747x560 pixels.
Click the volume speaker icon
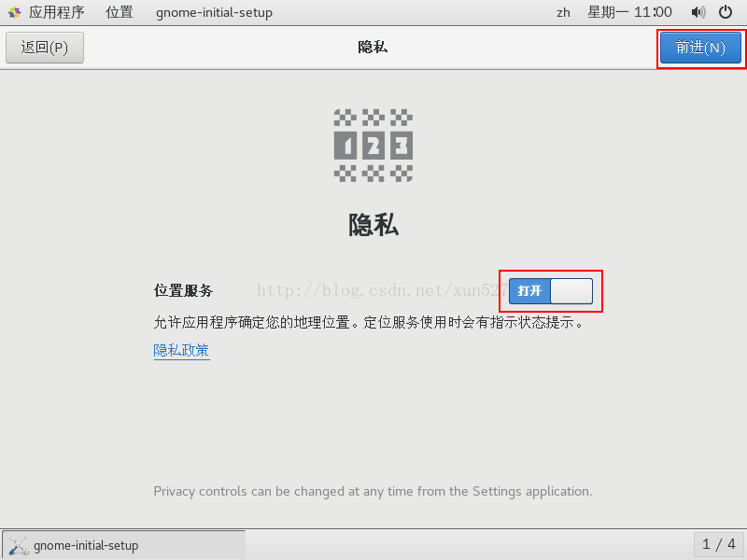[698, 12]
